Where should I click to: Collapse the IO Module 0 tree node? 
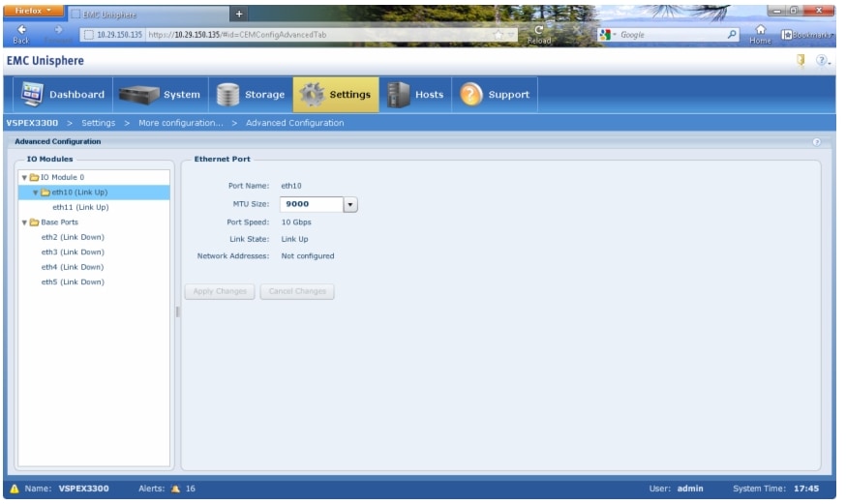(24, 178)
